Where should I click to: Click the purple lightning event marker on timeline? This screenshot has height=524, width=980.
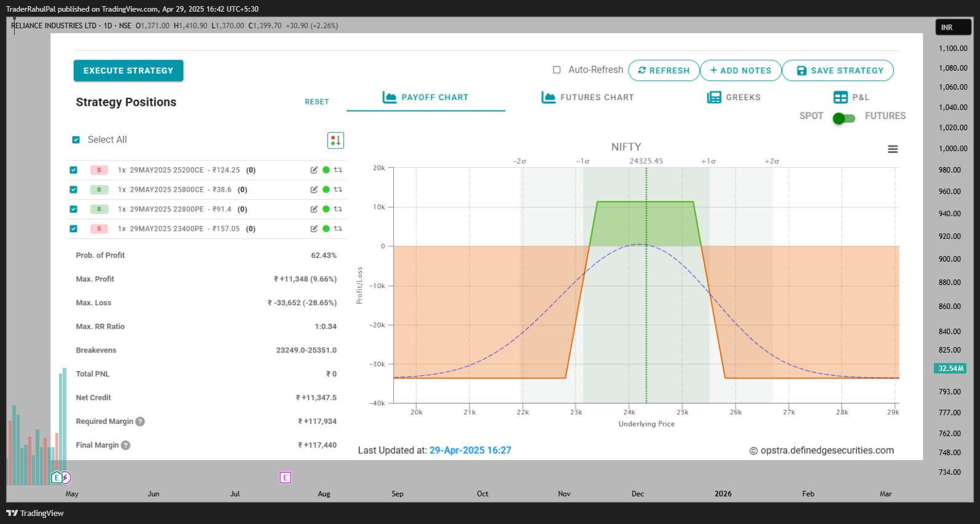pos(66,477)
